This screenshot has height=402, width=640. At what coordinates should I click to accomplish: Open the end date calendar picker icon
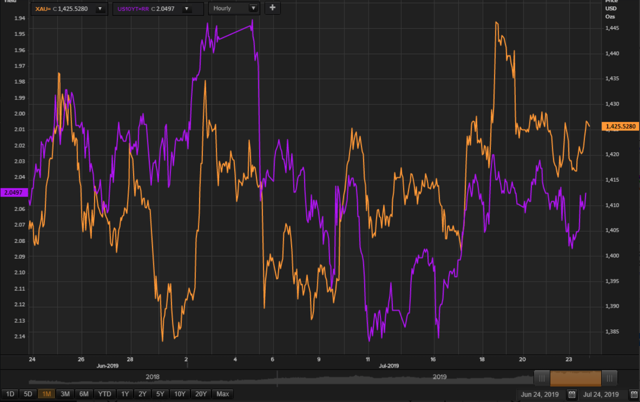tap(634, 394)
